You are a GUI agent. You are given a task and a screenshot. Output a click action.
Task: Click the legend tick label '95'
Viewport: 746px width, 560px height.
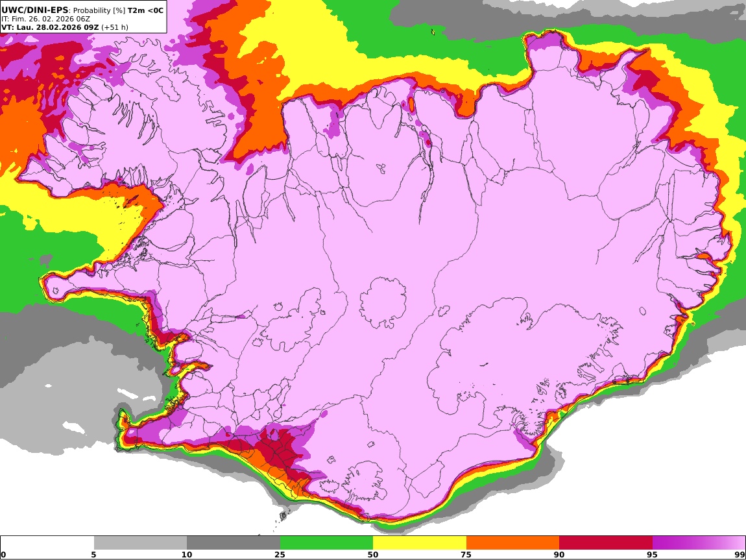tap(652, 555)
